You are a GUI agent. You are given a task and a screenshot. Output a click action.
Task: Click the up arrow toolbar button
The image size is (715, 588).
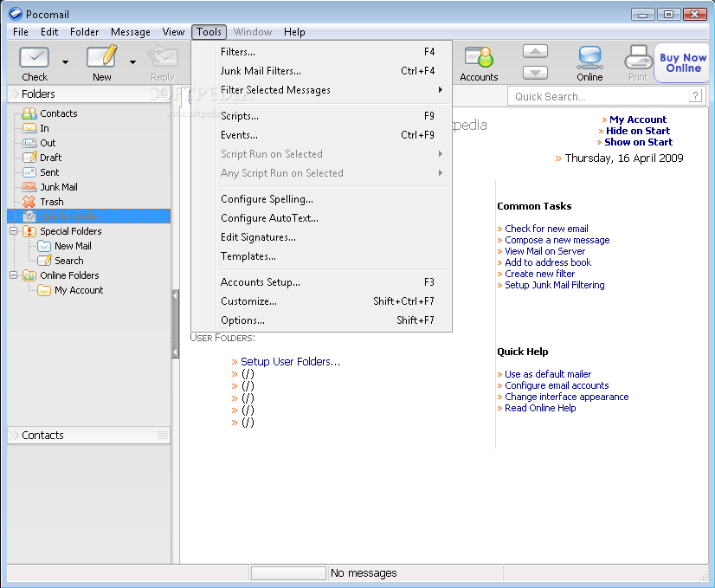coord(535,51)
